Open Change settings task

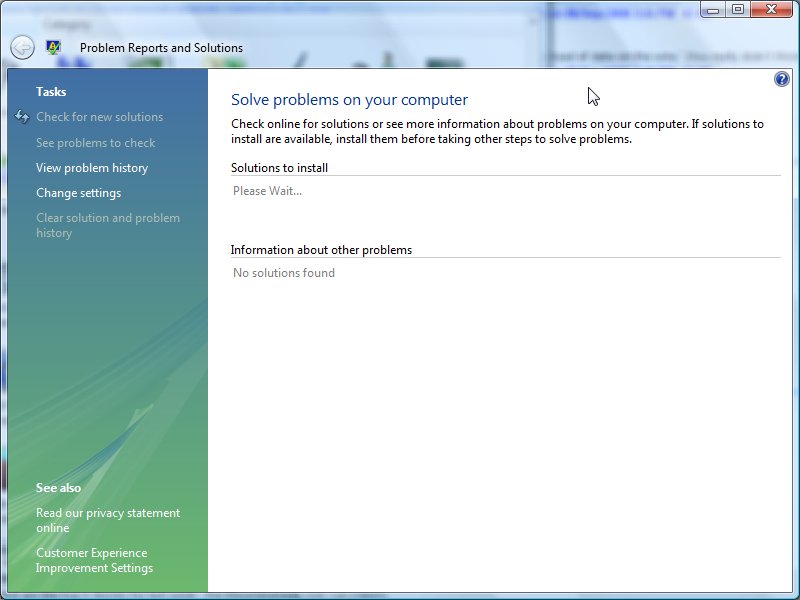point(79,193)
